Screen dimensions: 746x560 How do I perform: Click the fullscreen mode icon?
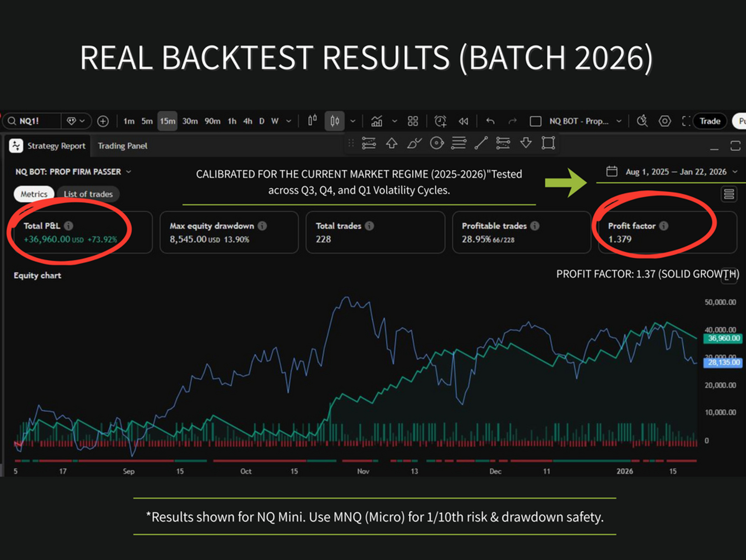coord(686,121)
